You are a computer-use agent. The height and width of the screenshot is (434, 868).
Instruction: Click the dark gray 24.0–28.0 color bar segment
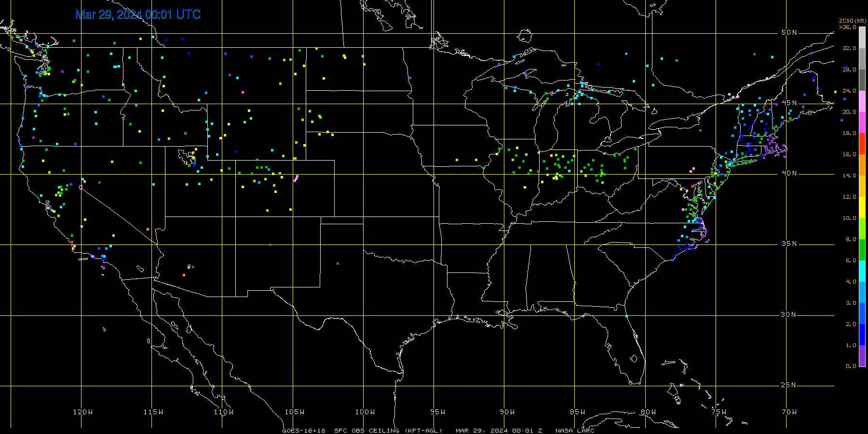point(862,80)
